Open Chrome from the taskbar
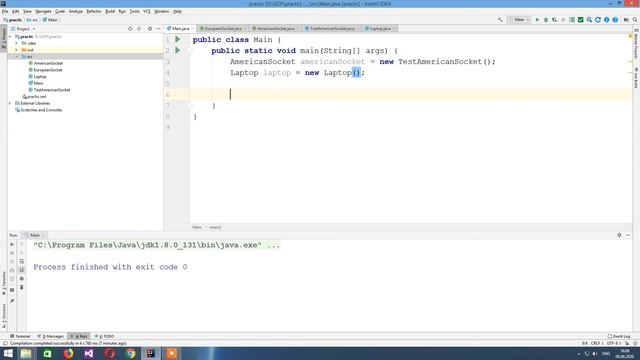Image resolution: width=640 pixels, height=360 pixels. (x=131, y=353)
